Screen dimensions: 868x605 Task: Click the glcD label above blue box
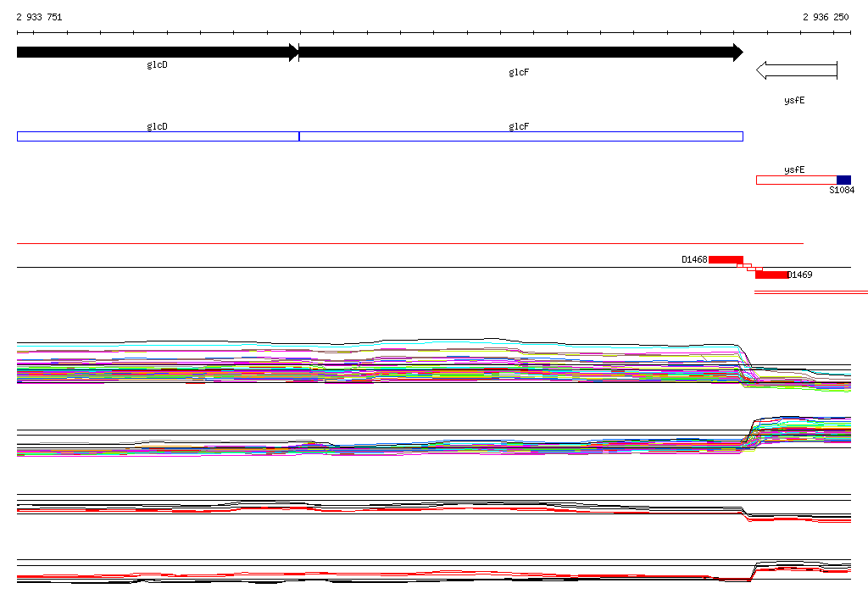click(x=157, y=127)
